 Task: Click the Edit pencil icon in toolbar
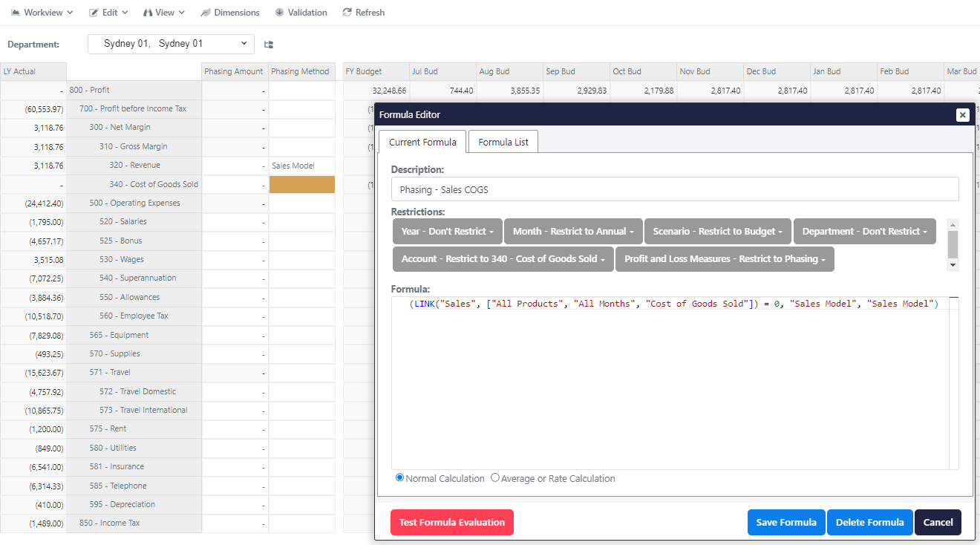pyautogui.click(x=94, y=13)
